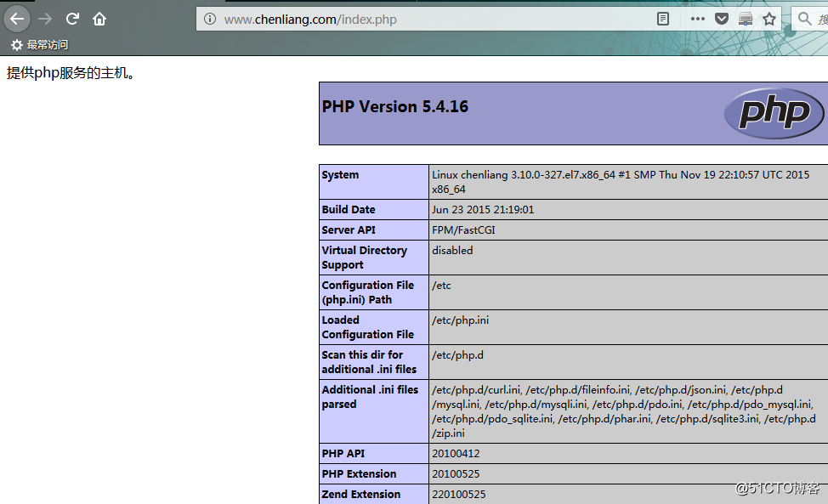Click the PHP Extension label
Screen dimensions: 828x504
click(359, 474)
